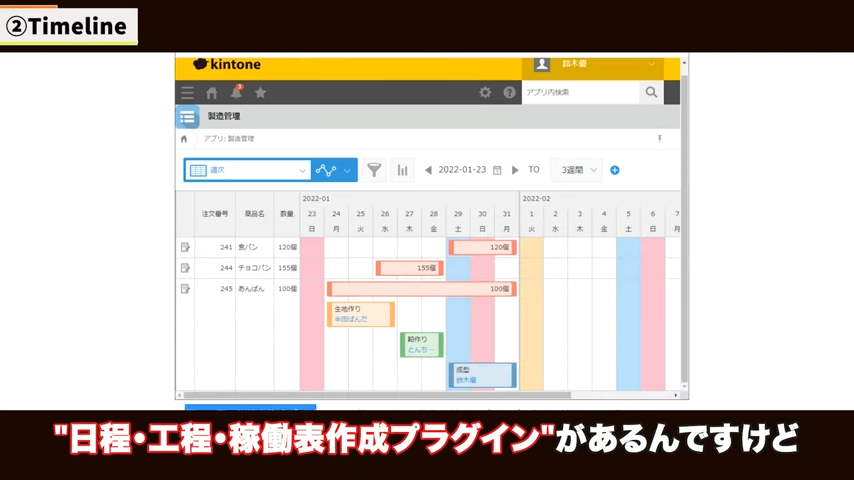The height and width of the screenshot is (480, 854).
Task: Click the 商品名 column header
Action: (x=254, y=214)
